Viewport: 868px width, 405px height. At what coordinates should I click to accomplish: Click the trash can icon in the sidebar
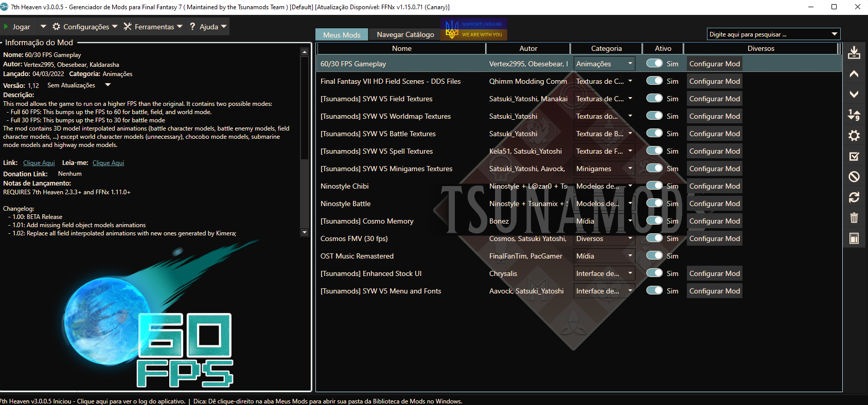click(854, 218)
